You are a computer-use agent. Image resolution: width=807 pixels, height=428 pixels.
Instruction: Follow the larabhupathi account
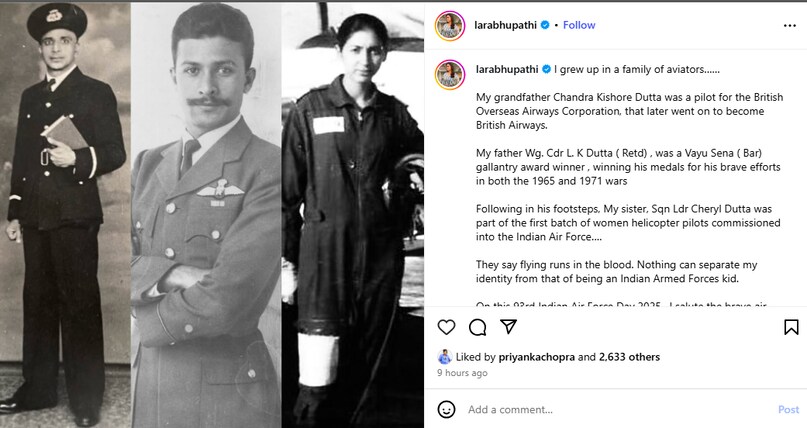[x=579, y=25]
